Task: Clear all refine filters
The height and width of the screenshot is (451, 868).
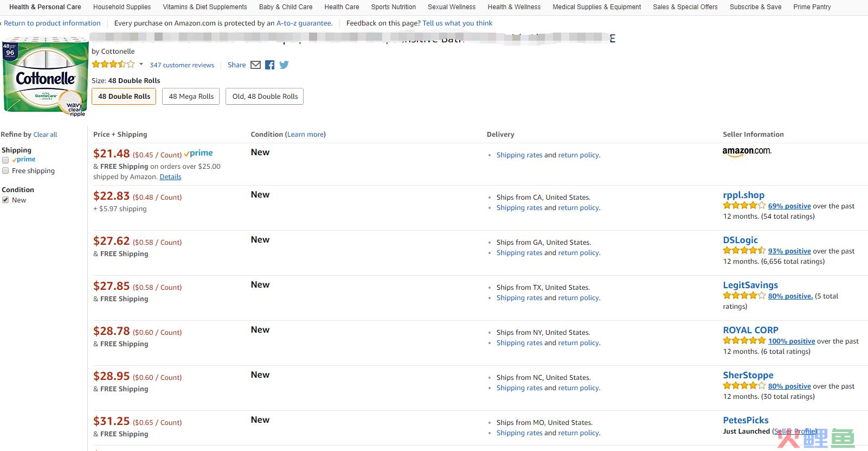Action: pos(45,135)
